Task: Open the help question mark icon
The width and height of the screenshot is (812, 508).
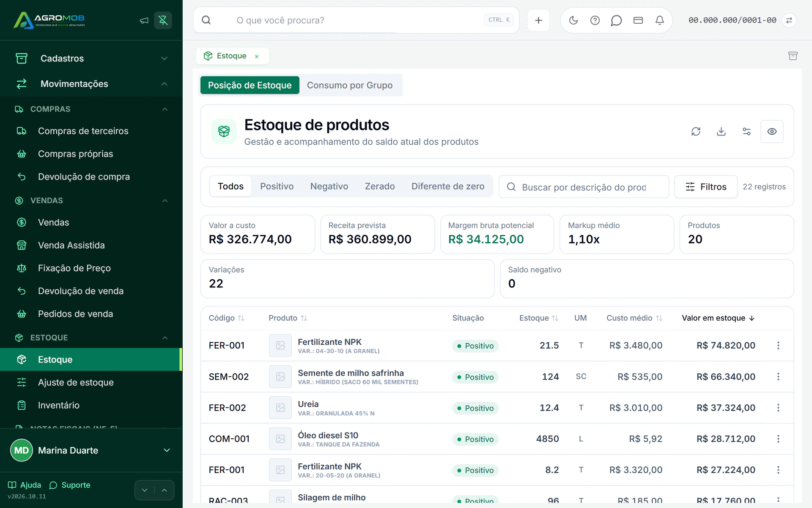Action: coord(595,20)
